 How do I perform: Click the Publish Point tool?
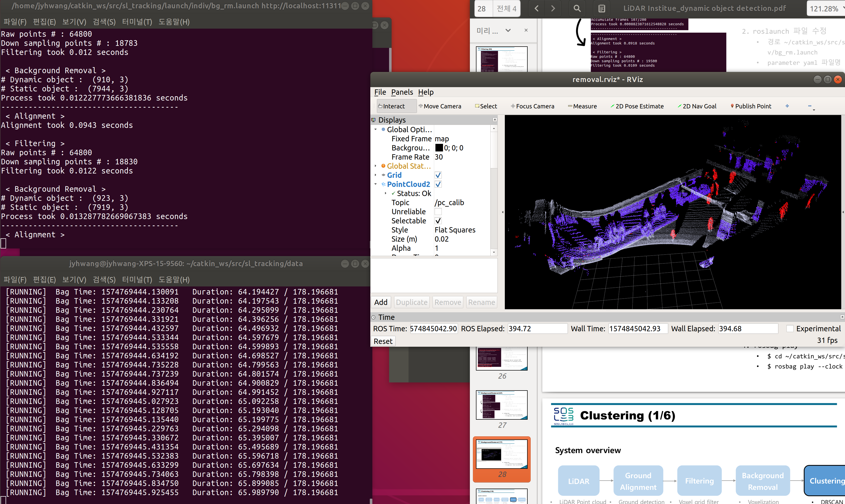751,106
